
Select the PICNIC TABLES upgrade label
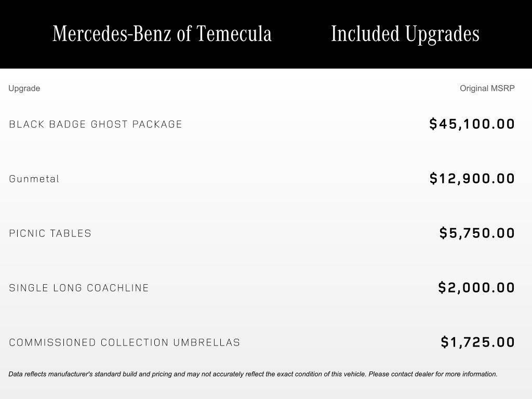tap(50, 233)
